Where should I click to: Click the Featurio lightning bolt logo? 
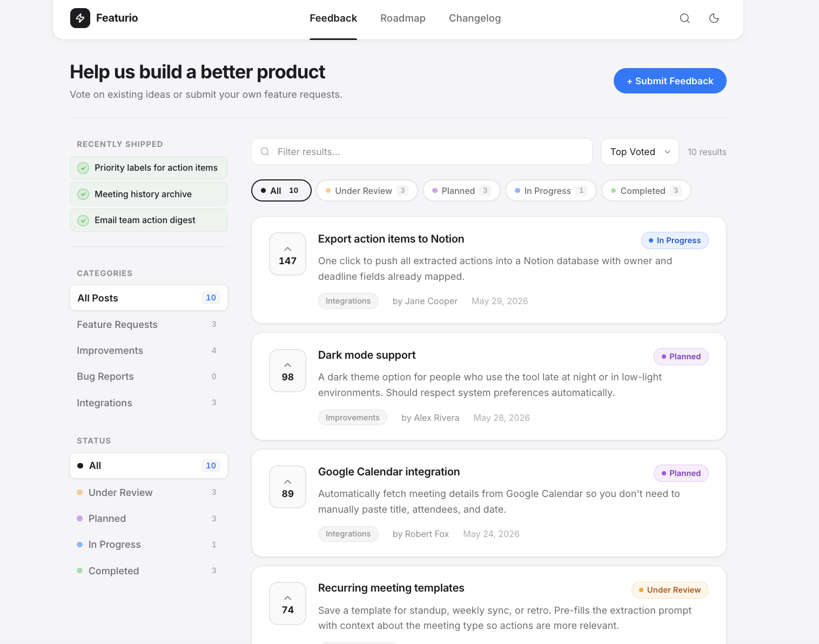coord(80,18)
